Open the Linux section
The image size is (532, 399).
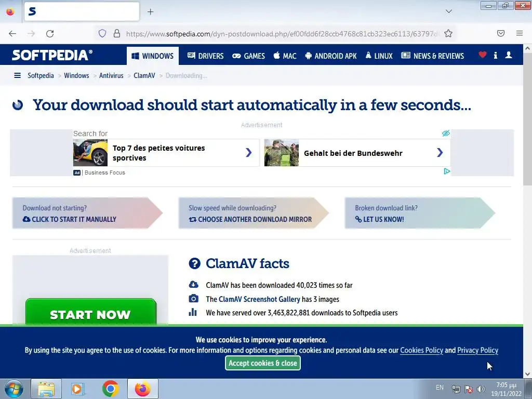[x=379, y=56]
